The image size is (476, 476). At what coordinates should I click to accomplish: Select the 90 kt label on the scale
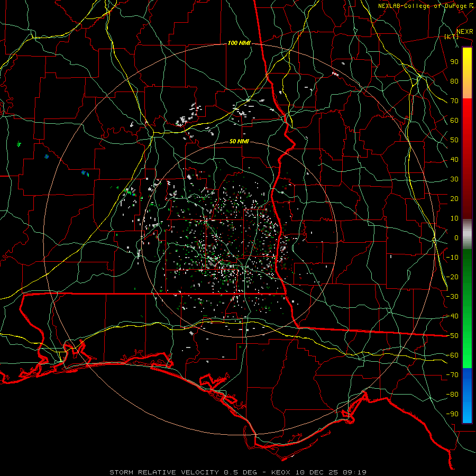tap(454, 62)
